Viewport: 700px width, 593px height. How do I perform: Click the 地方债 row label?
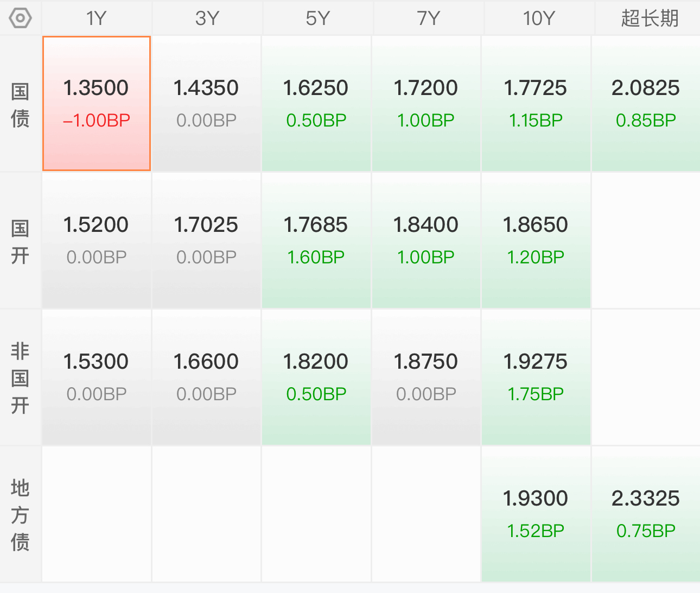coord(21,514)
